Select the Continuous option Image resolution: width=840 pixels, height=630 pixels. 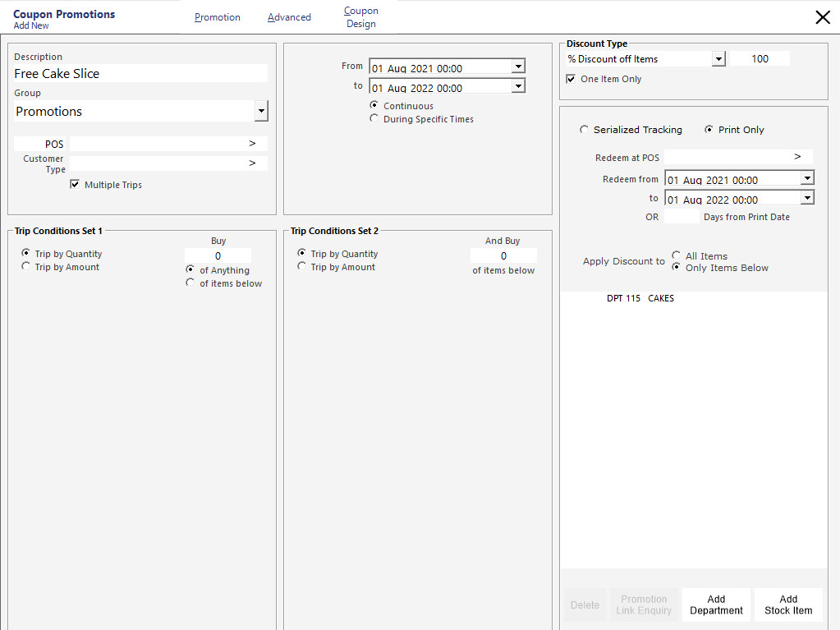[374, 105]
